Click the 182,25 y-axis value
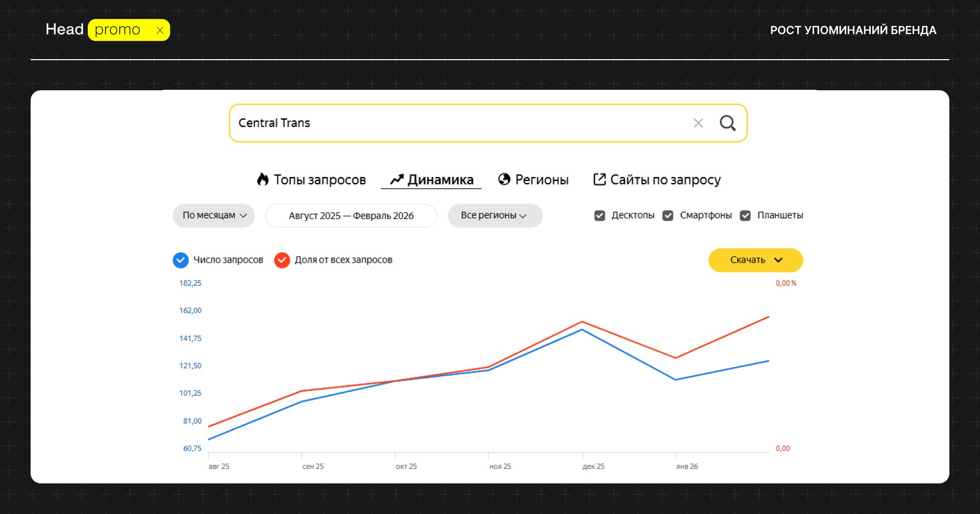 (190, 283)
